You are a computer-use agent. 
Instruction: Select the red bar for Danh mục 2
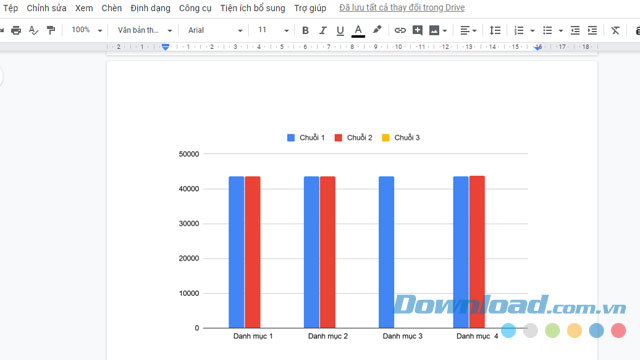328,252
